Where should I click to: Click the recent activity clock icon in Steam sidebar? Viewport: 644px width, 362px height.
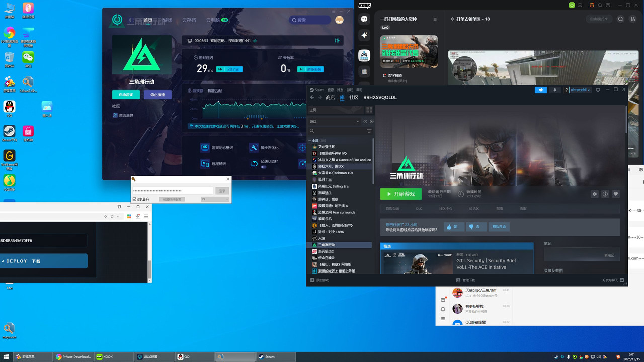click(365, 121)
